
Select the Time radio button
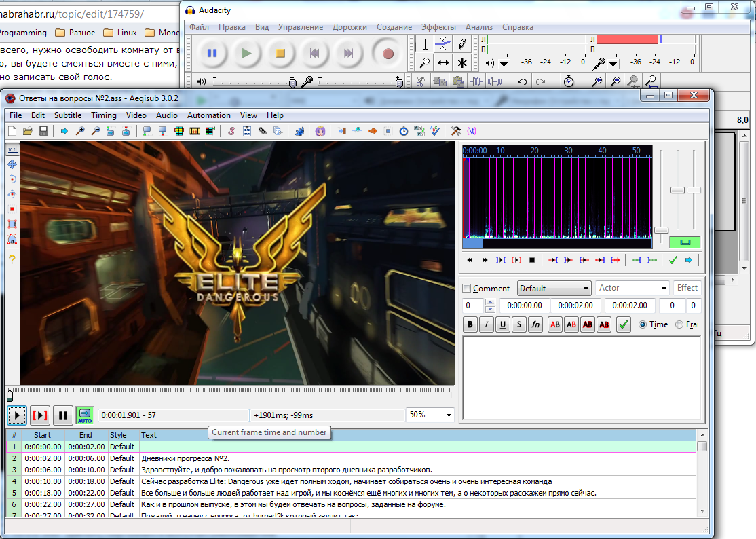point(642,325)
